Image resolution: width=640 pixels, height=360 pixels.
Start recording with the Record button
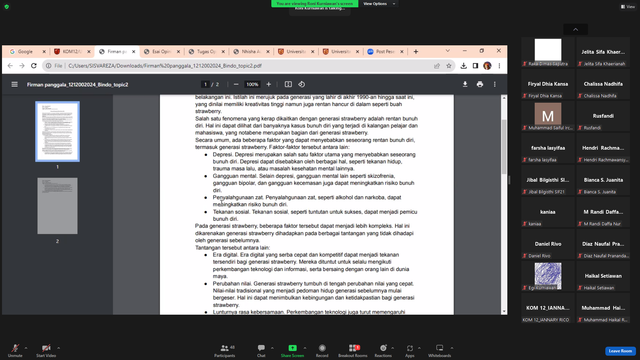322,350
